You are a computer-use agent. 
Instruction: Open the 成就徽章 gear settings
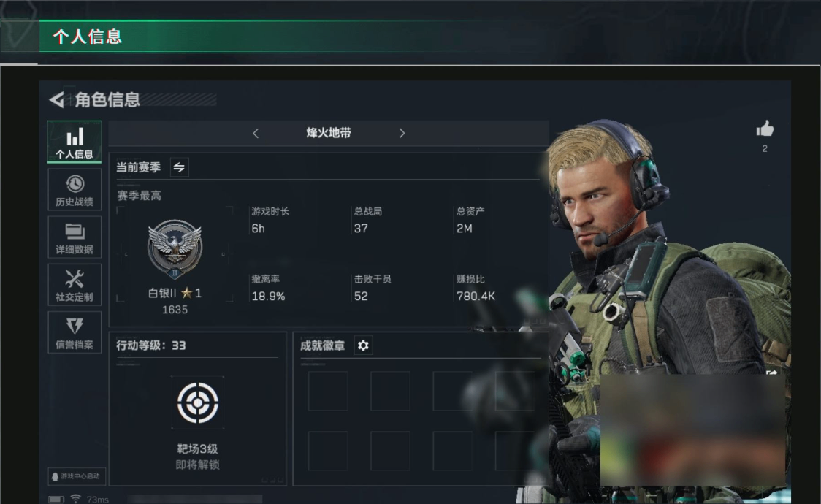(x=363, y=345)
